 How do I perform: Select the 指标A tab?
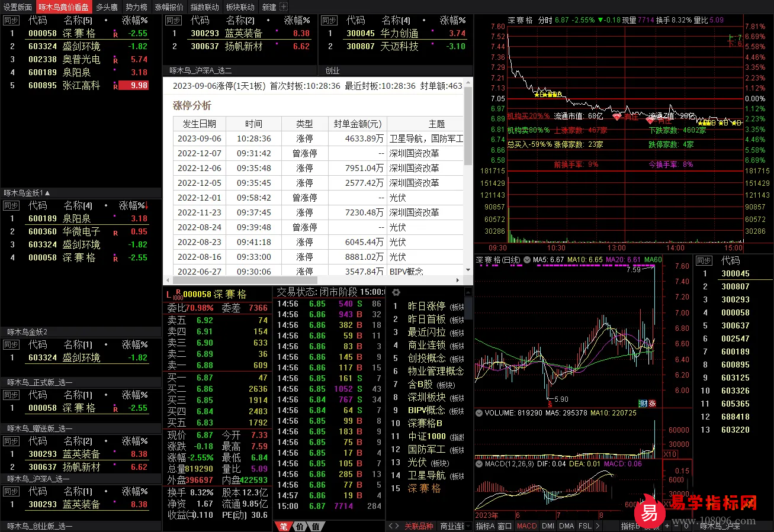click(x=485, y=526)
